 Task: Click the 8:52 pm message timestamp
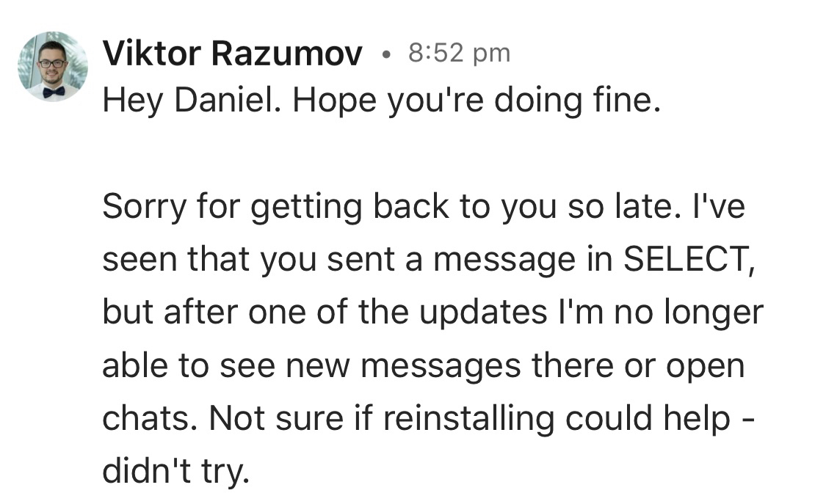pyautogui.click(x=457, y=53)
